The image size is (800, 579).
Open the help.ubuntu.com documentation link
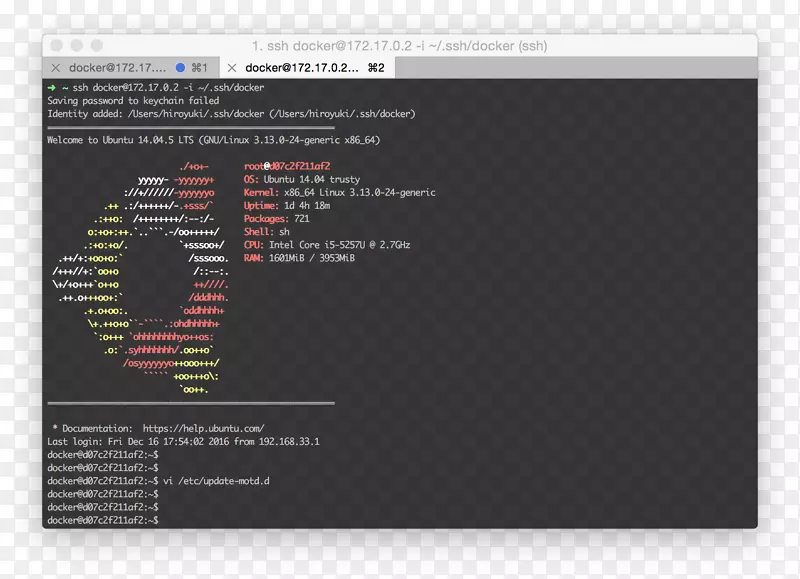pos(203,428)
